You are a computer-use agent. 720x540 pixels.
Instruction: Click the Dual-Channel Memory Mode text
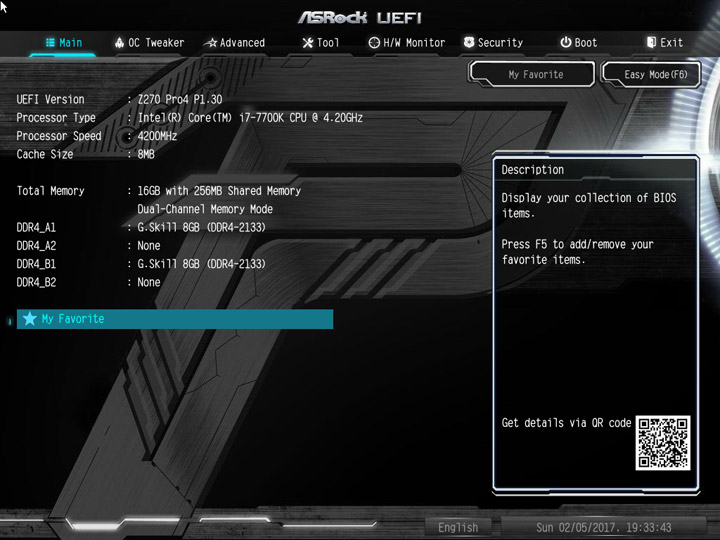[205, 209]
